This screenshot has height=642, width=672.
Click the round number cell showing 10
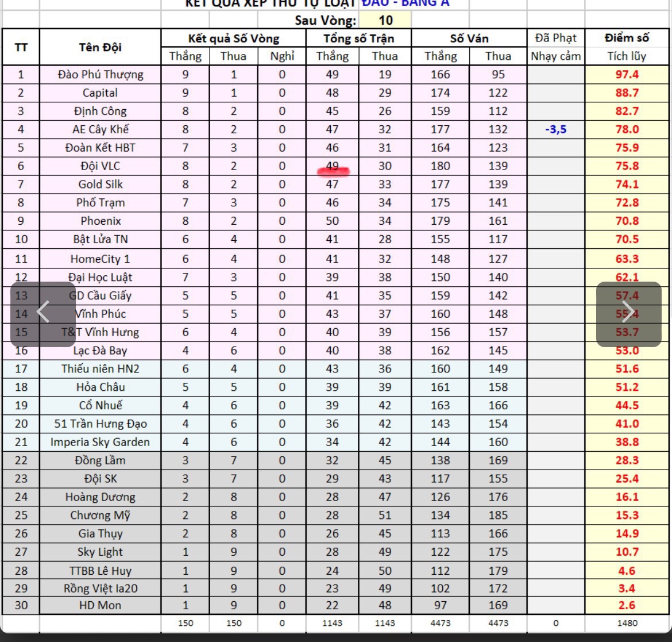point(385,20)
